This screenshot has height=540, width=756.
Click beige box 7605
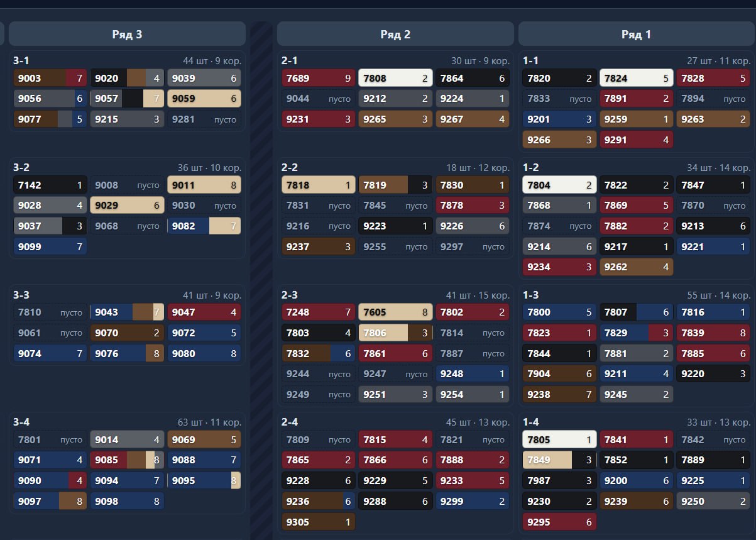(395, 312)
